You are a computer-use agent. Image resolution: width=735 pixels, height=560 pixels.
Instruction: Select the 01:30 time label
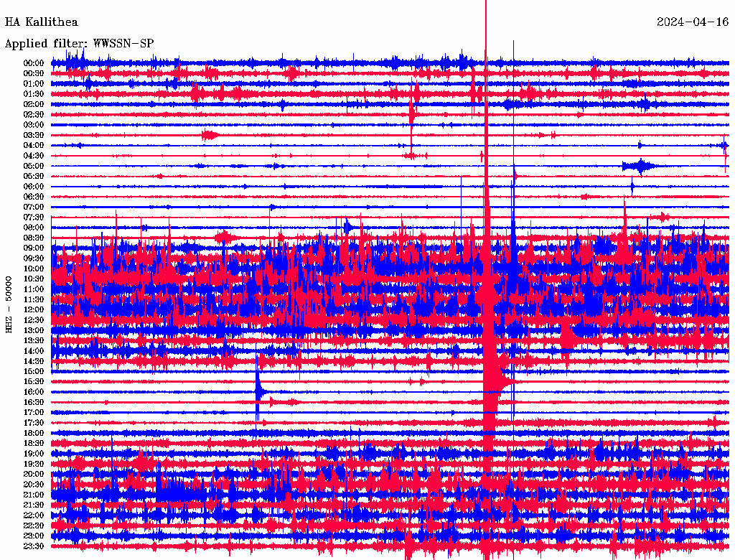click(34, 94)
